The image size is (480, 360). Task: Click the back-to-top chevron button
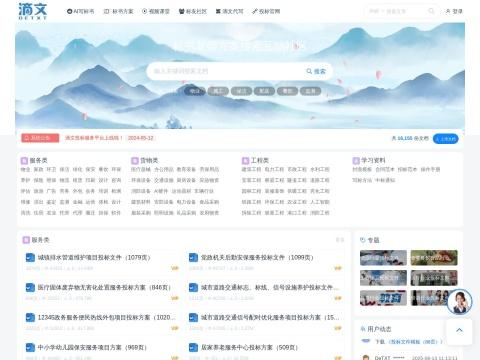459,330
